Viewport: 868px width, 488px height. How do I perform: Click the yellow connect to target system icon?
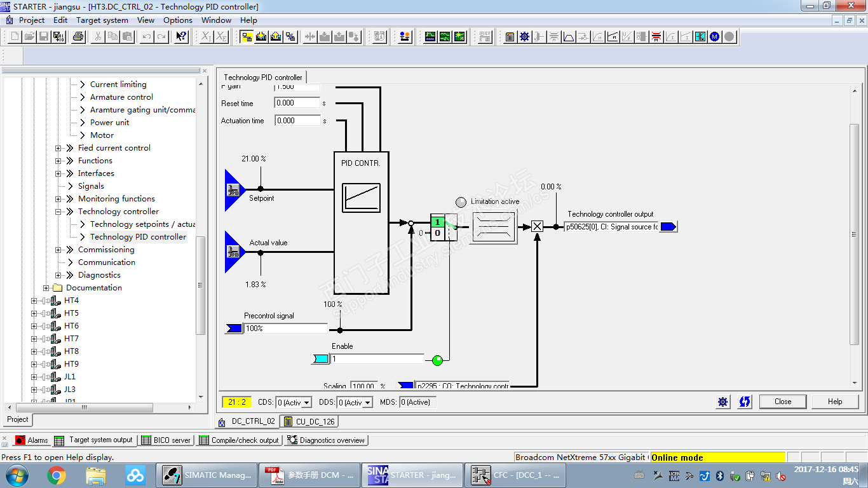(247, 37)
